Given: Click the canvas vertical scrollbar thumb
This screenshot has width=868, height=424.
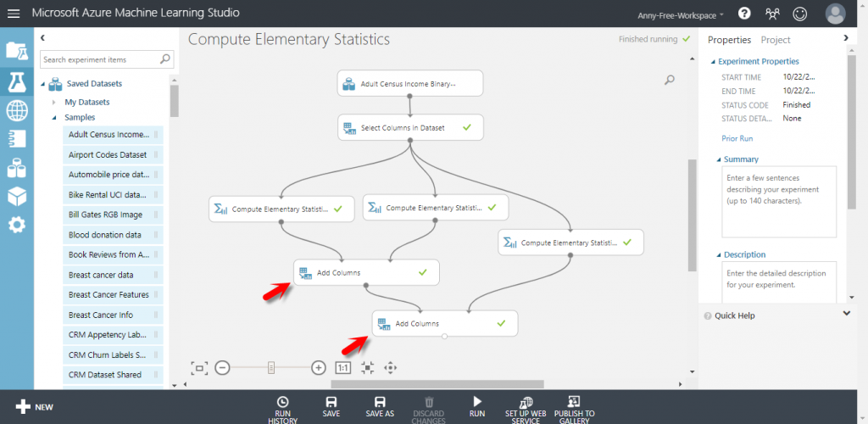Looking at the screenshot, I should click(x=692, y=215).
